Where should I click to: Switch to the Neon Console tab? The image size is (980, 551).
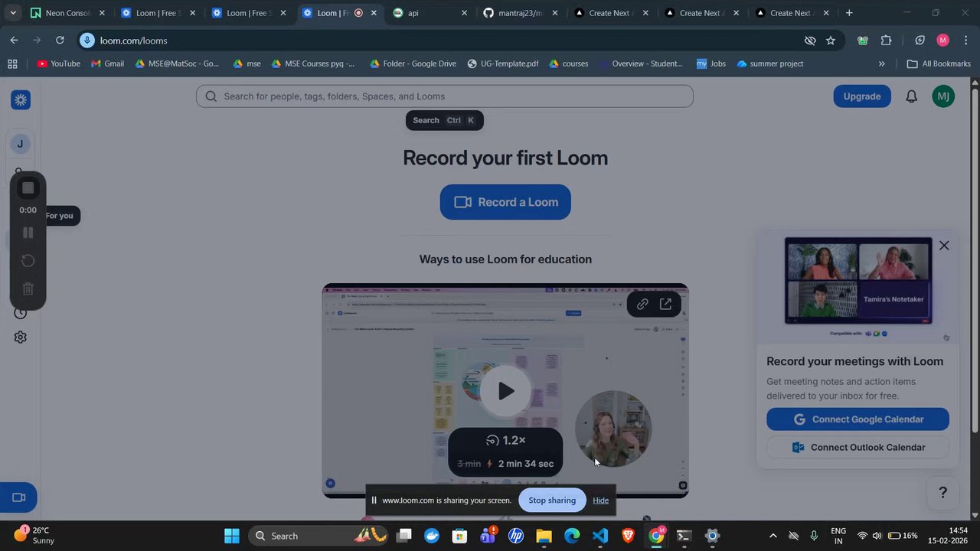(x=67, y=13)
